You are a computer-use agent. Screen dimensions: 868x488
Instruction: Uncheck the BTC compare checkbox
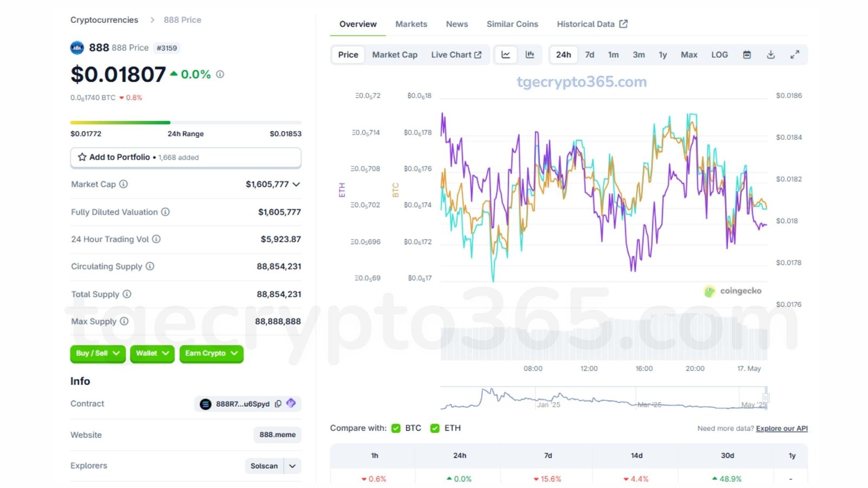pos(396,428)
